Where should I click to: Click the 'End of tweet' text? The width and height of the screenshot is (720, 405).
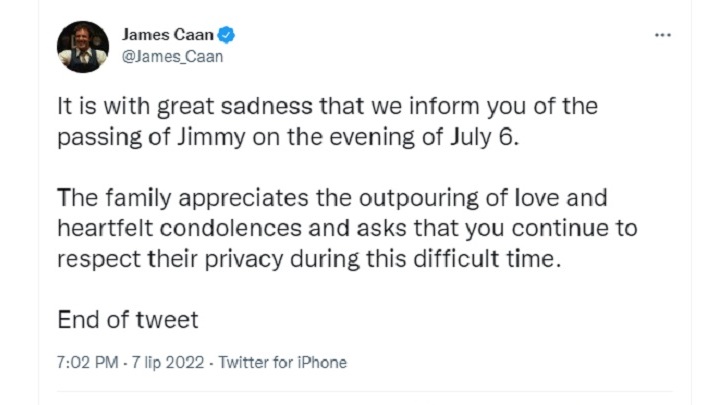[x=128, y=319]
